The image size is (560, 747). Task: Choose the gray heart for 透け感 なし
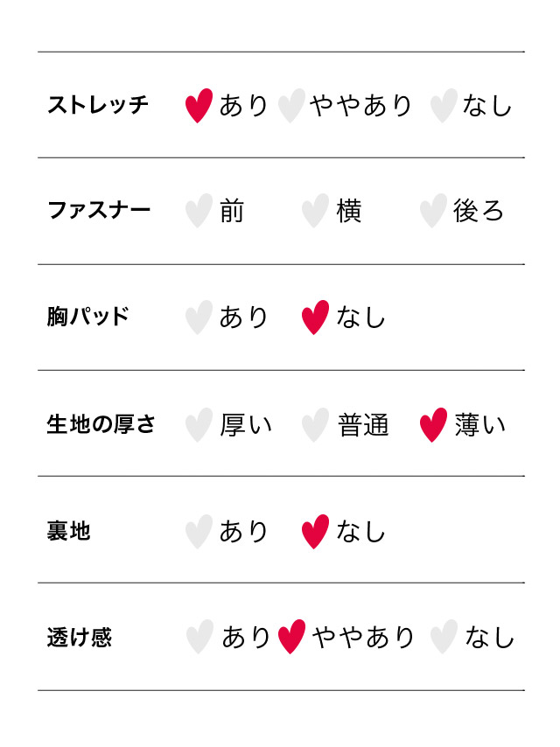click(444, 637)
